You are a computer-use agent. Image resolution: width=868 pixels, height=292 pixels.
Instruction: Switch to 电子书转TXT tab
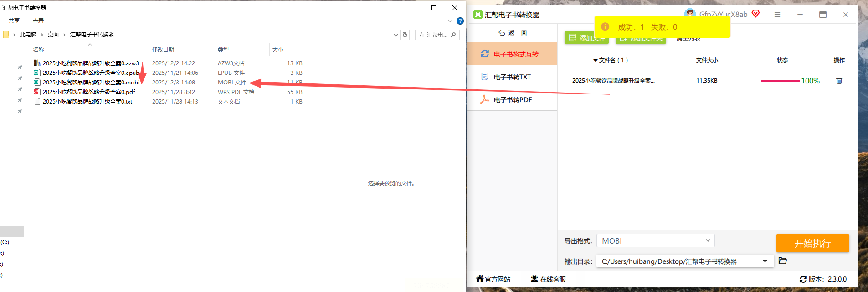click(512, 77)
